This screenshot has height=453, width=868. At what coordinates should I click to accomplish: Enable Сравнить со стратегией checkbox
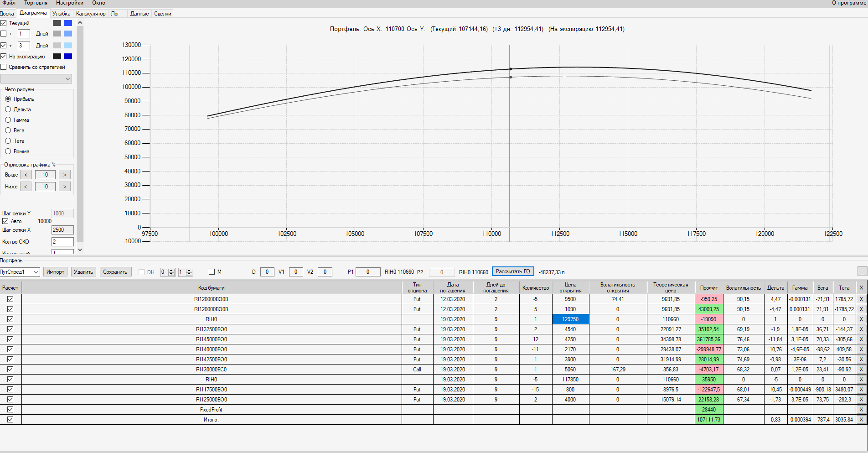(4, 67)
